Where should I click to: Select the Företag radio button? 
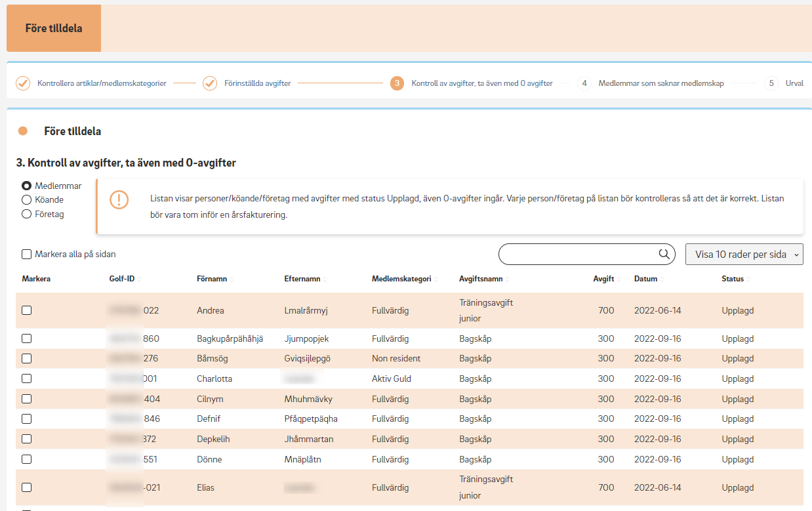27,214
